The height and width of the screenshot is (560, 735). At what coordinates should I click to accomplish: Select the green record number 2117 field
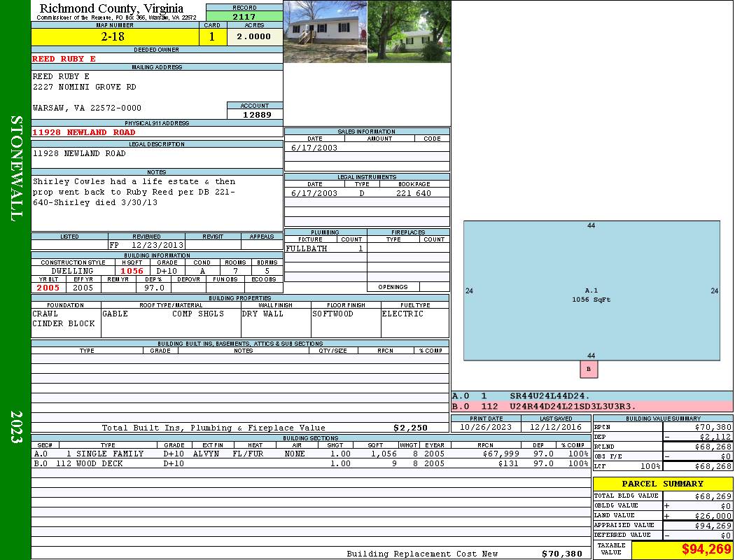(x=244, y=17)
